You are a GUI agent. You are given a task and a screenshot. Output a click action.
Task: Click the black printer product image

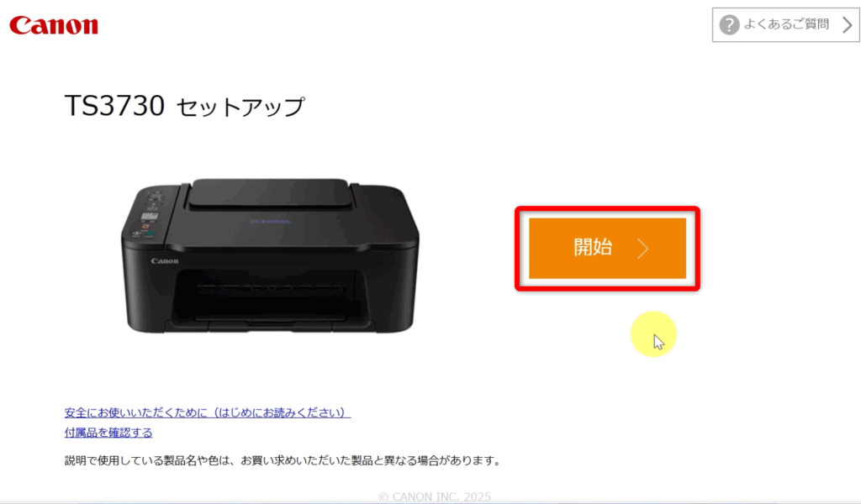click(270, 255)
